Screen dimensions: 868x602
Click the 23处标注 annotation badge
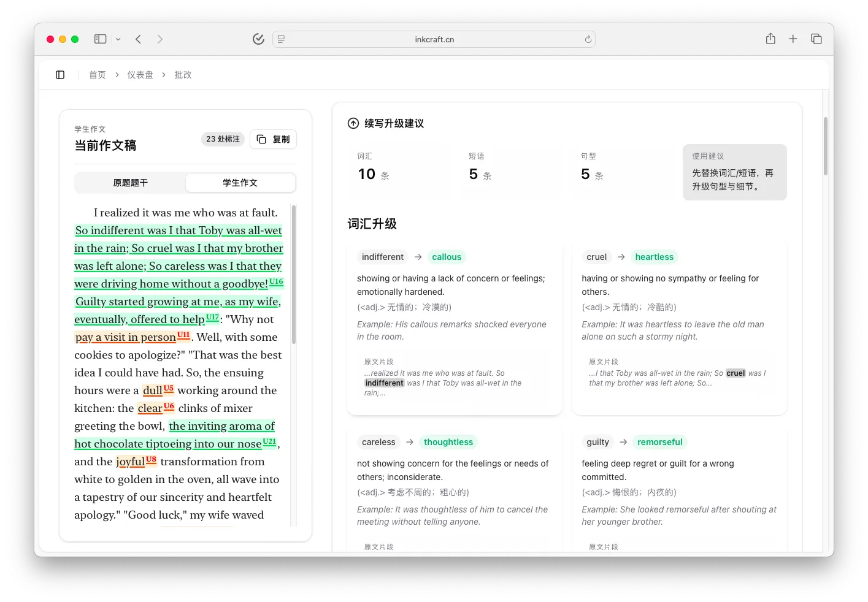coord(222,139)
